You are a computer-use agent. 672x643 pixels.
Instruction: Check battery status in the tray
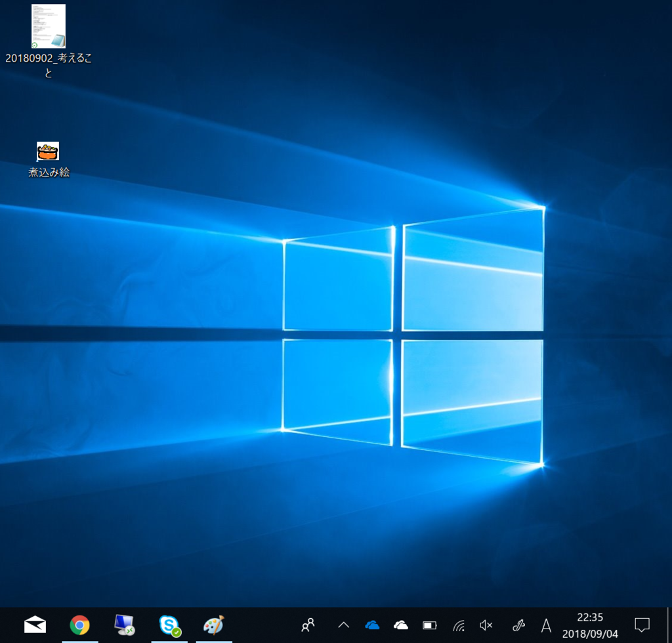(429, 625)
